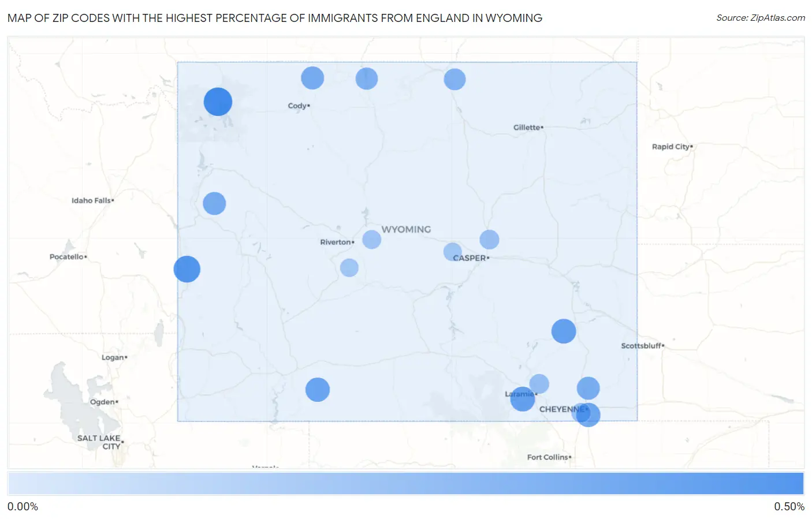Click the dark bubble in Yellowstone area

pos(218,102)
